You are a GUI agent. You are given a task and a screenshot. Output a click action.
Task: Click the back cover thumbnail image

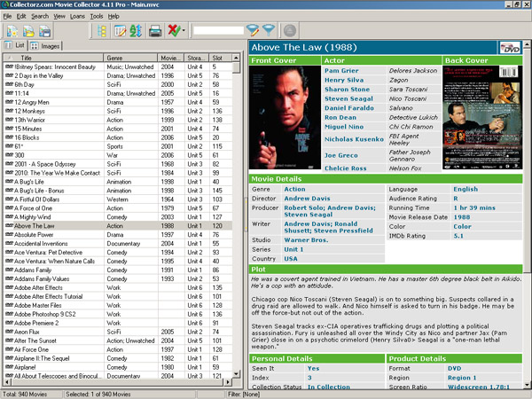pos(482,117)
